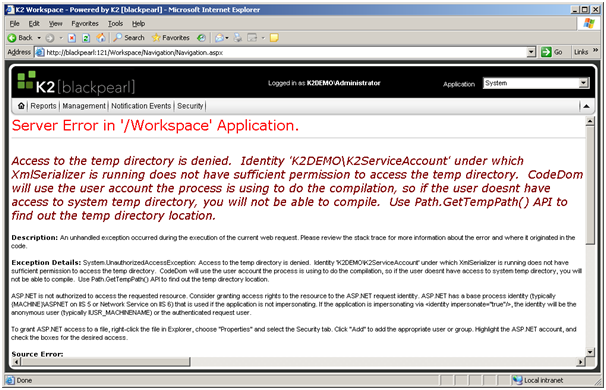Viewport: 606px width, 390px height.
Task: Open the Application System dropdown
Action: (584, 83)
